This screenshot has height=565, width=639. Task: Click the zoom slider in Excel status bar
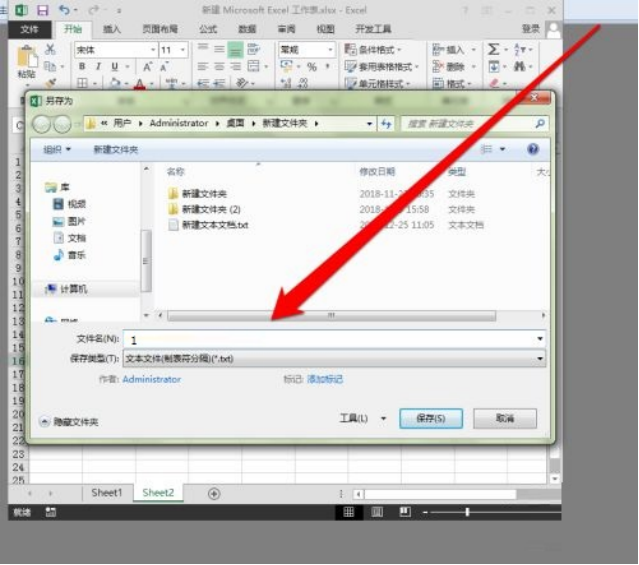467,512
